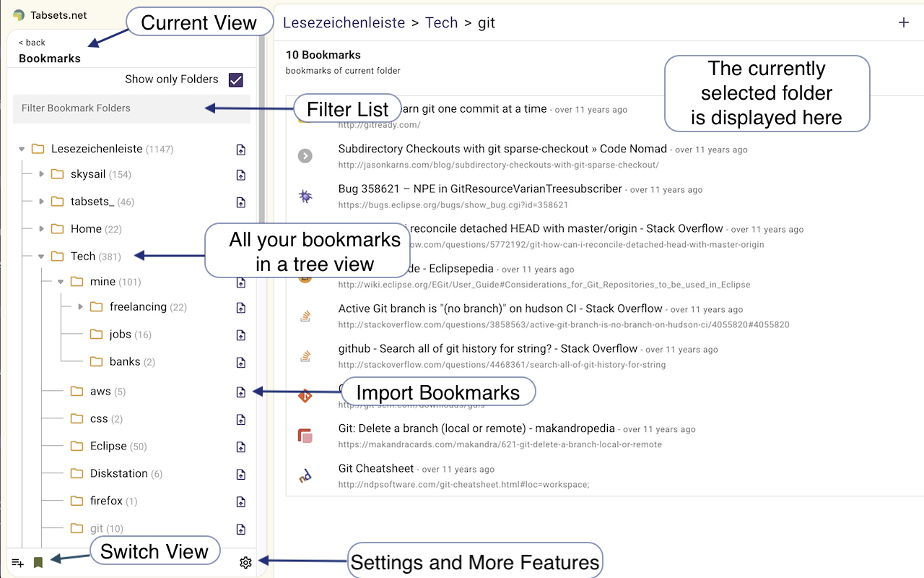This screenshot has height=578, width=924.
Task: Click Lesezeichenleiste in the breadcrumb
Action: 344,22
